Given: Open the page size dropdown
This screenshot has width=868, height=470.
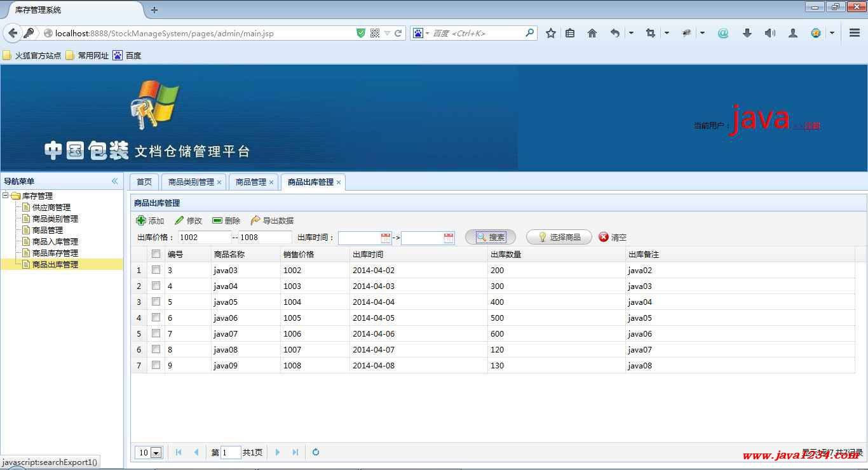Looking at the screenshot, I should click(156, 453).
